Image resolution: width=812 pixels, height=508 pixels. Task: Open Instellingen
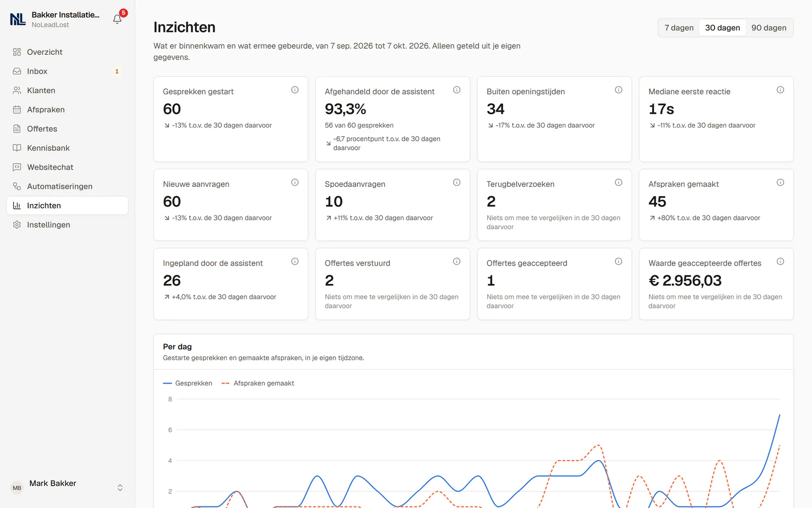[67, 225]
